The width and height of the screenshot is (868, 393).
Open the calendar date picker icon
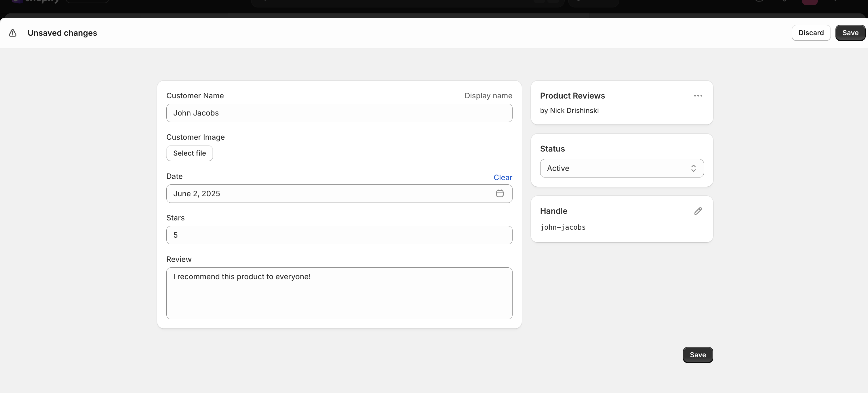tap(500, 193)
